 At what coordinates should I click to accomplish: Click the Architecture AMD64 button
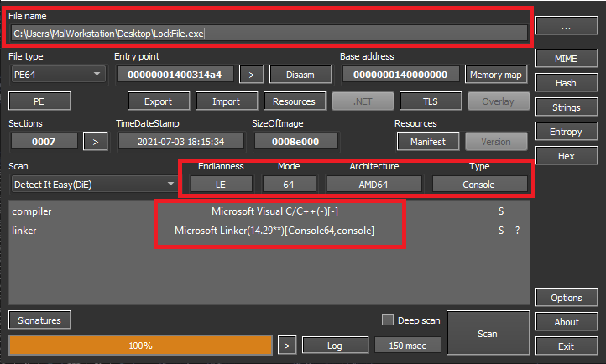click(374, 185)
